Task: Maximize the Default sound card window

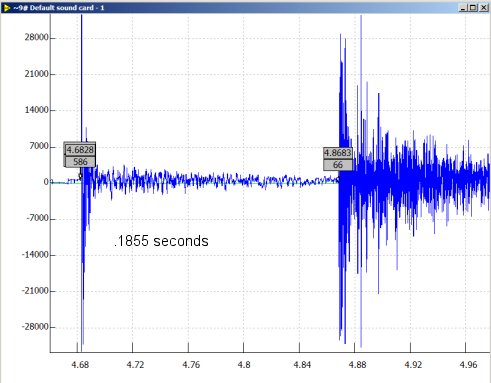Action: 473,8
